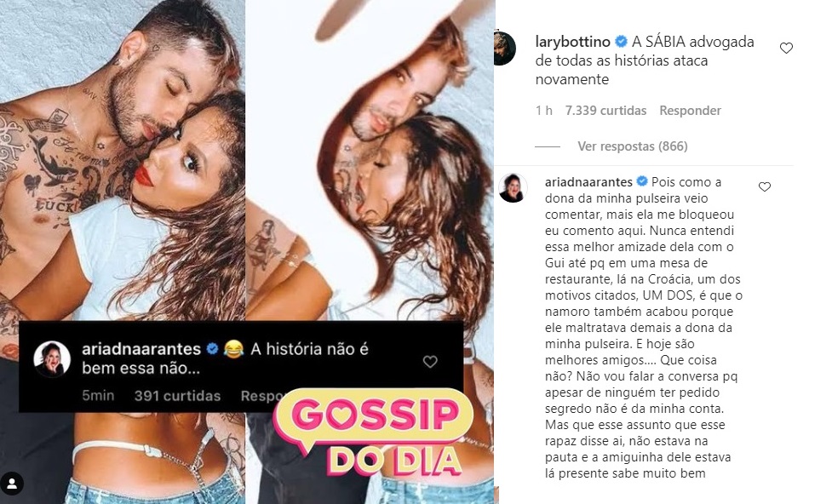The height and width of the screenshot is (504, 832).
Task: Open the 7.339 curtidas likes list
Action: click(605, 111)
